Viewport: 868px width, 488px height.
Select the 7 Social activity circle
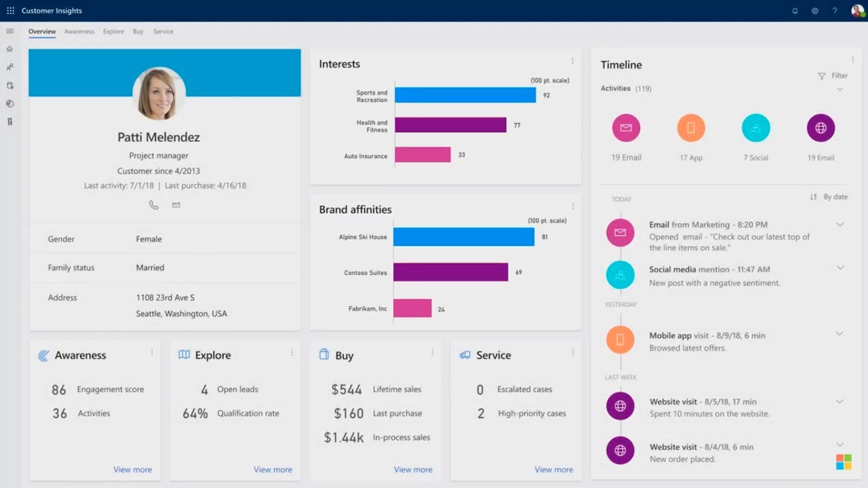pos(755,127)
